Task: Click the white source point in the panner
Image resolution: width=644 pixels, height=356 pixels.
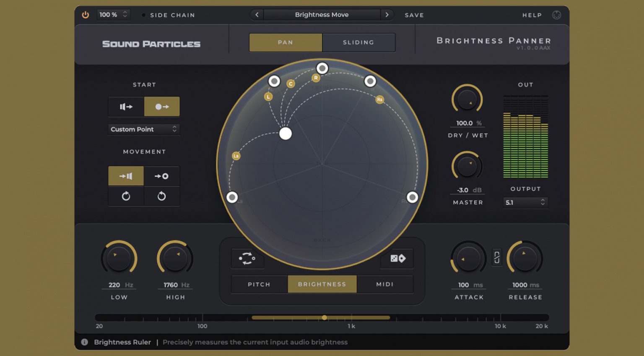Action: [x=286, y=133]
